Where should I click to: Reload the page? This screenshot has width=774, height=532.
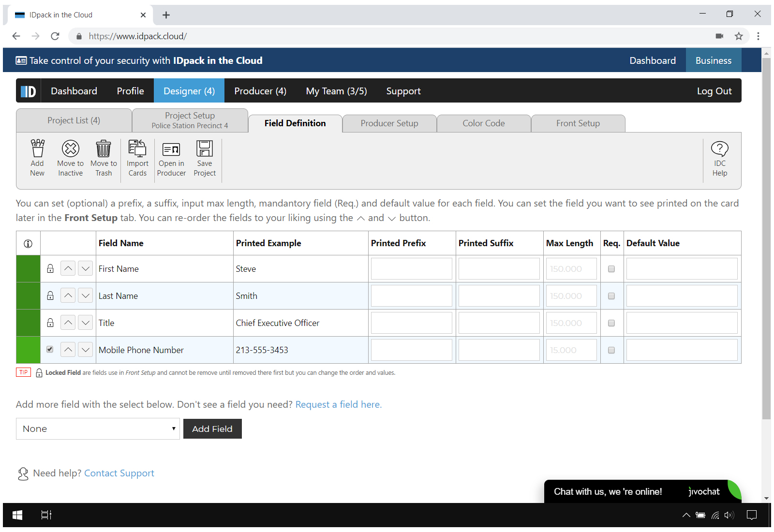(x=55, y=36)
